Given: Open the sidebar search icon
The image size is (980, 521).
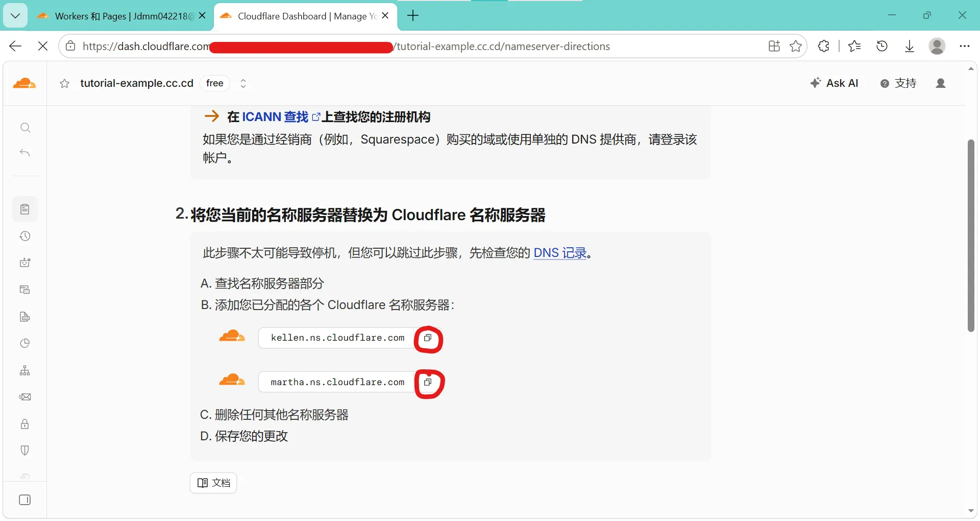Looking at the screenshot, I should click(25, 128).
